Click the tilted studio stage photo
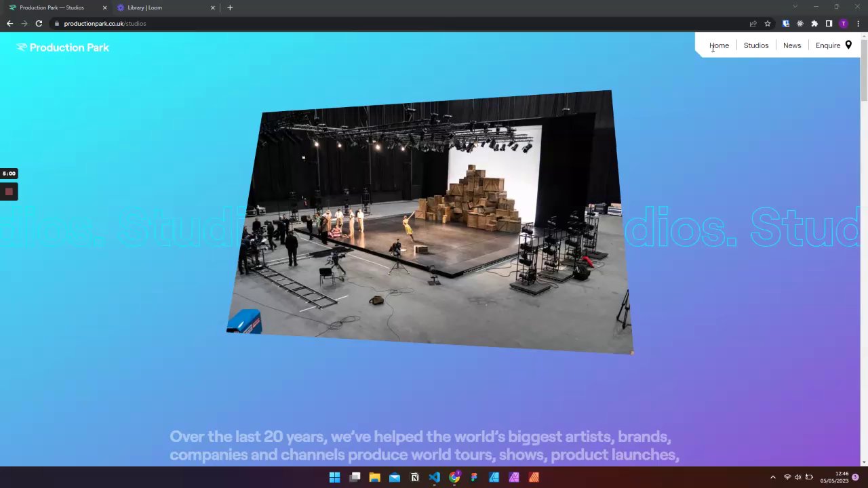Image resolution: width=868 pixels, height=488 pixels. [430, 222]
